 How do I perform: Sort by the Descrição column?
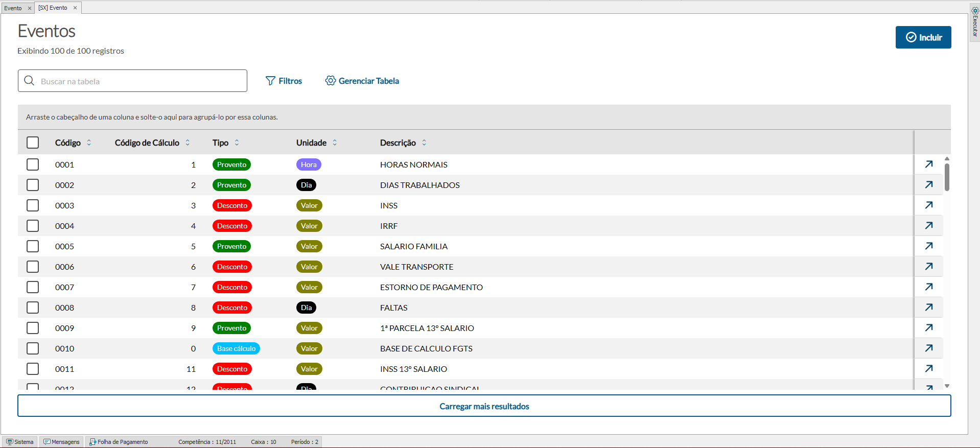pos(424,143)
